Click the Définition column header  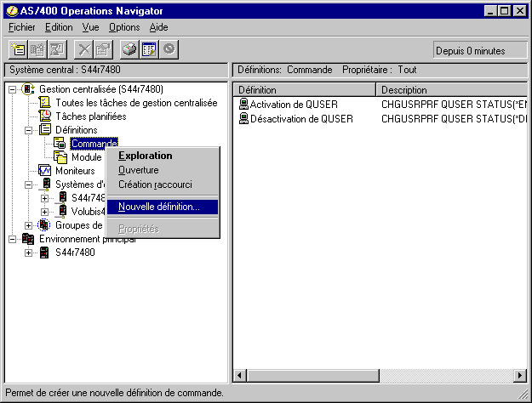[305, 90]
